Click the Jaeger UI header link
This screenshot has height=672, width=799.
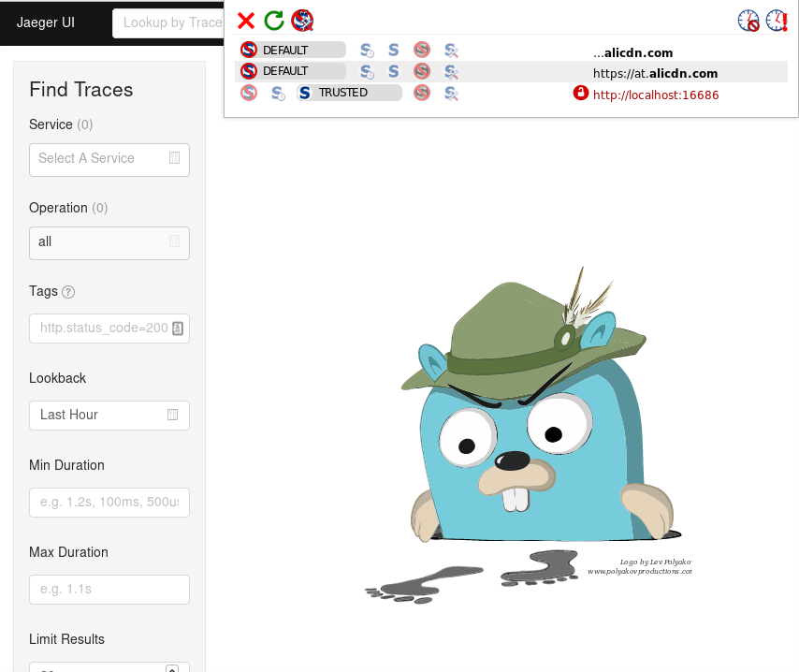tap(46, 22)
